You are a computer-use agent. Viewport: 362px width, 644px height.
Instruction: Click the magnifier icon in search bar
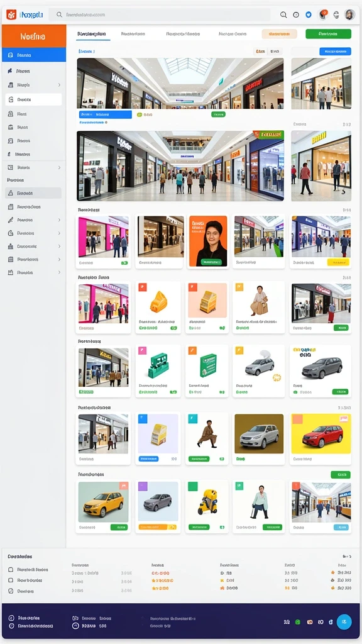(60, 14)
